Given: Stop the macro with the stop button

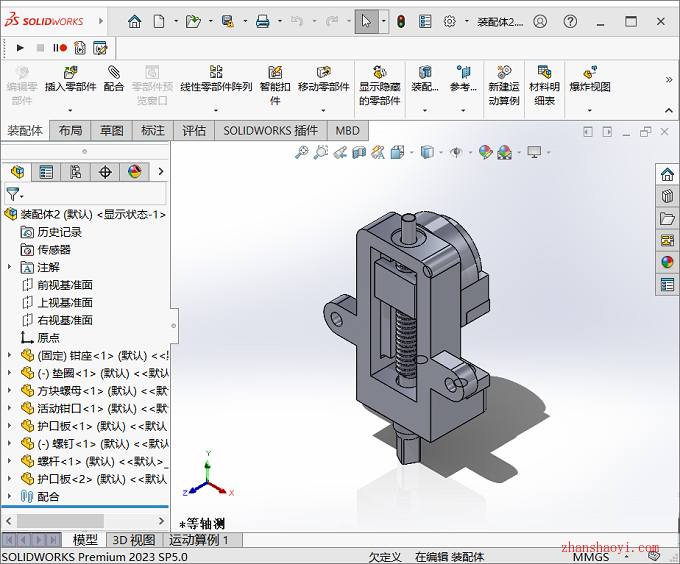Looking at the screenshot, I should click(40, 48).
